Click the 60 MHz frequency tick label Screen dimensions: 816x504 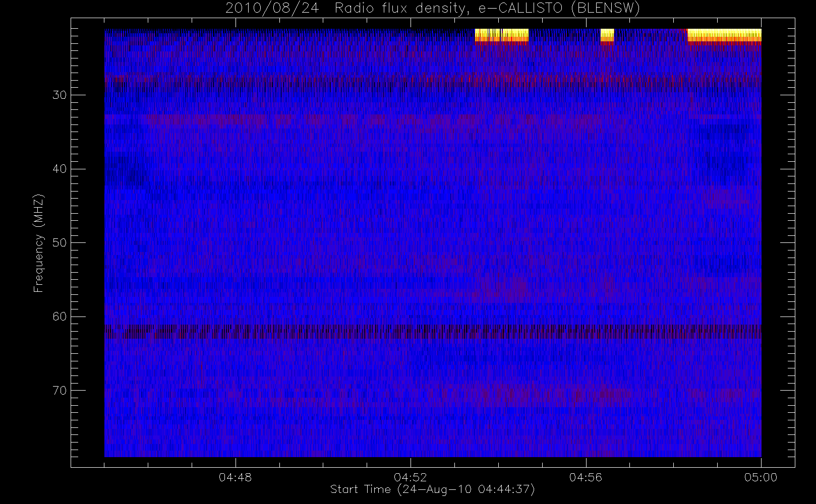pos(60,317)
